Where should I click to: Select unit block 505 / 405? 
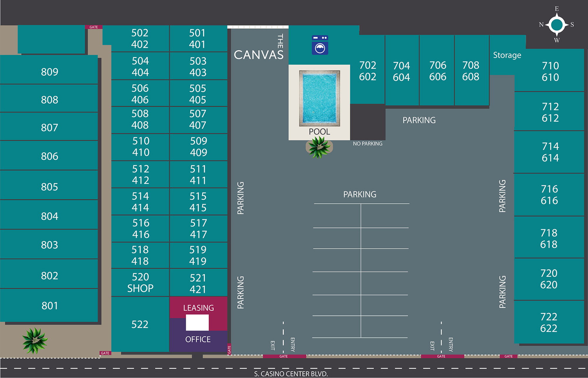(x=198, y=93)
